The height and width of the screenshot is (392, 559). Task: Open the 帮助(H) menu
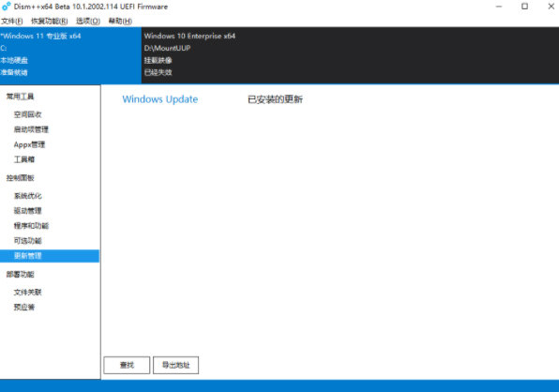[x=120, y=21]
